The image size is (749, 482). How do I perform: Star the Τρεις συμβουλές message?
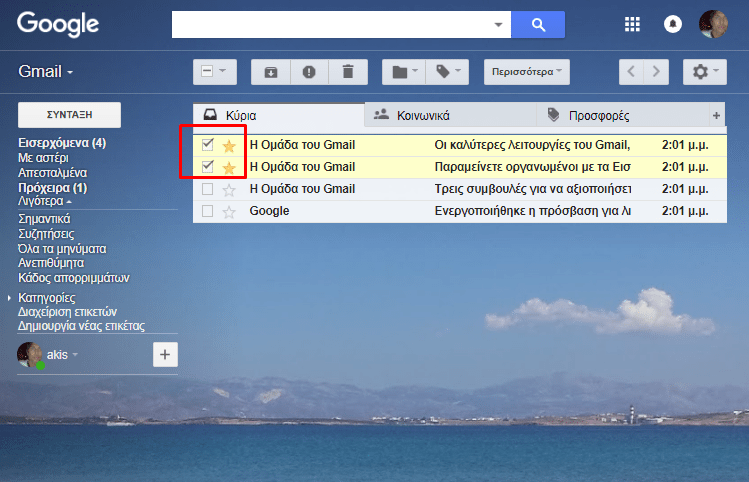[x=229, y=190]
